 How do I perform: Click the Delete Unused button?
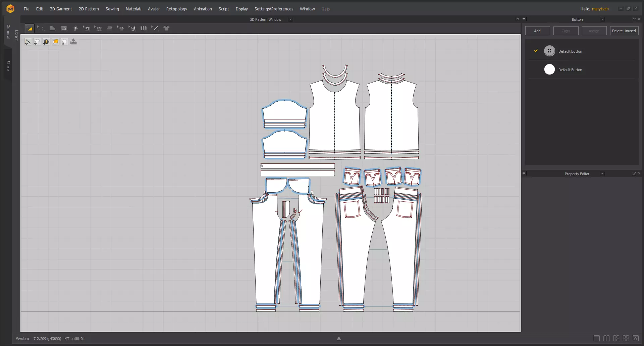[x=624, y=31]
